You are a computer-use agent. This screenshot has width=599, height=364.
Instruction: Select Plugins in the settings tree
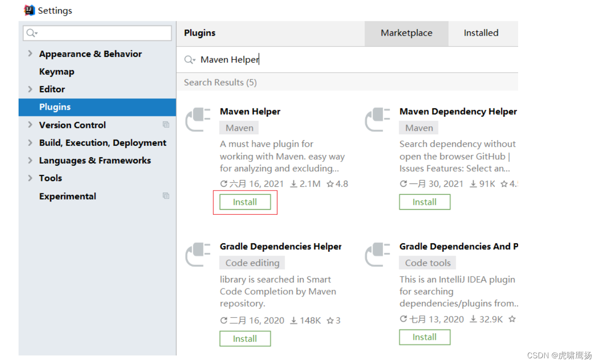pos(97,107)
